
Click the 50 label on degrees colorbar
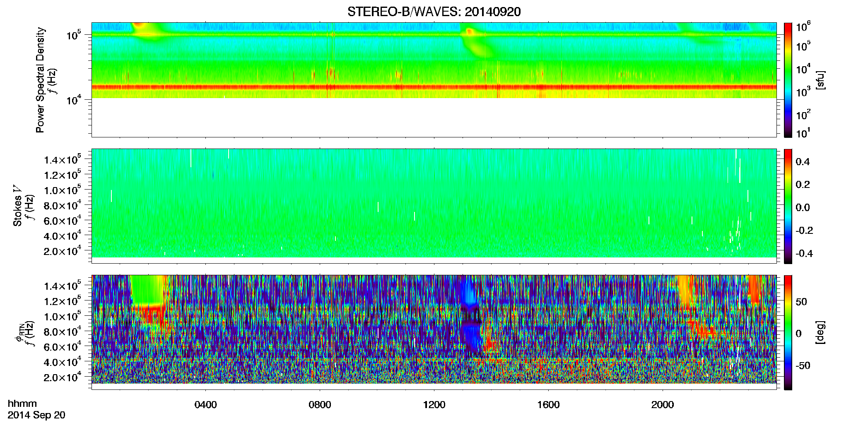[x=801, y=302]
